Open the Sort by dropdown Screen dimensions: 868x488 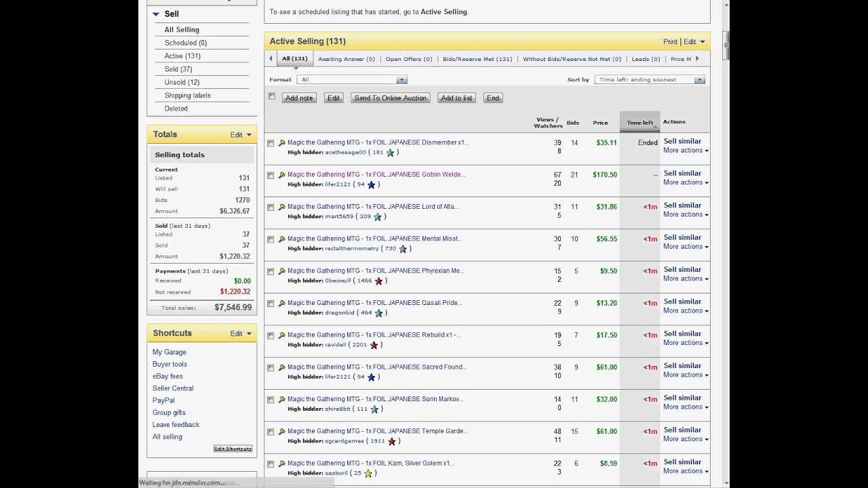click(650, 80)
